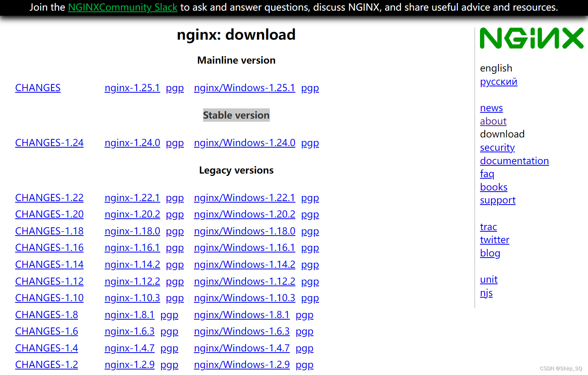Image resolution: width=588 pixels, height=375 pixels.
Task: Download nginx/Windows-1.25.1
Action: (x=244, y=88)
